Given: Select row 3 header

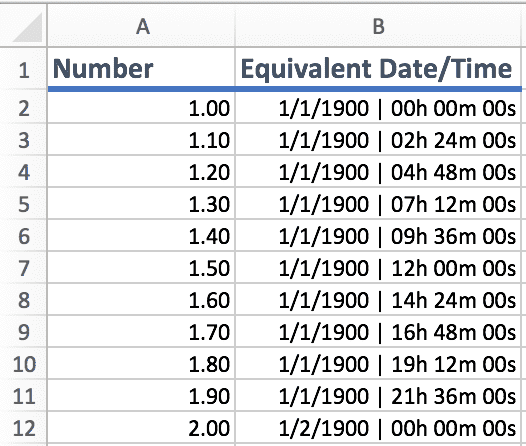Looking at the screenshot, I should (23, 140).
